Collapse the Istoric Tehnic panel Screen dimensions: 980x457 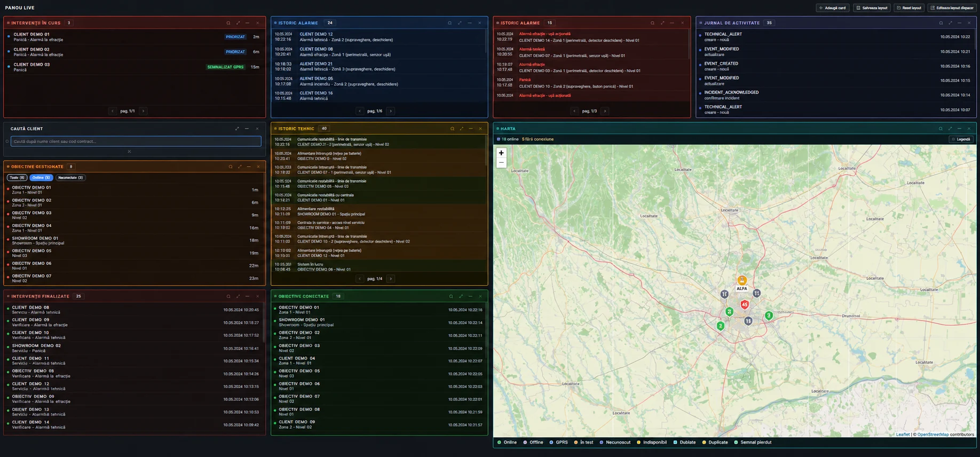click(471, 129)
